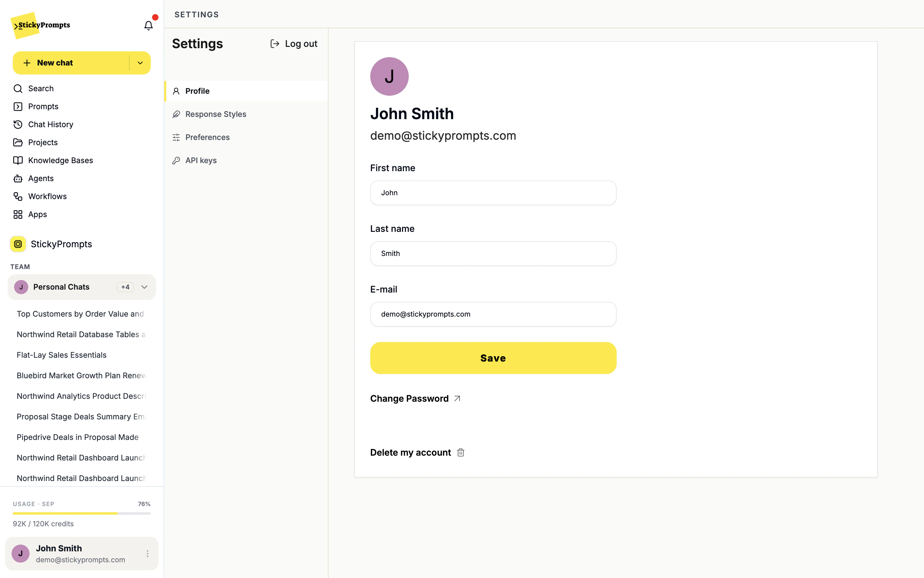
Task: Click Delete my account
Action: click(x=417, y=452)
